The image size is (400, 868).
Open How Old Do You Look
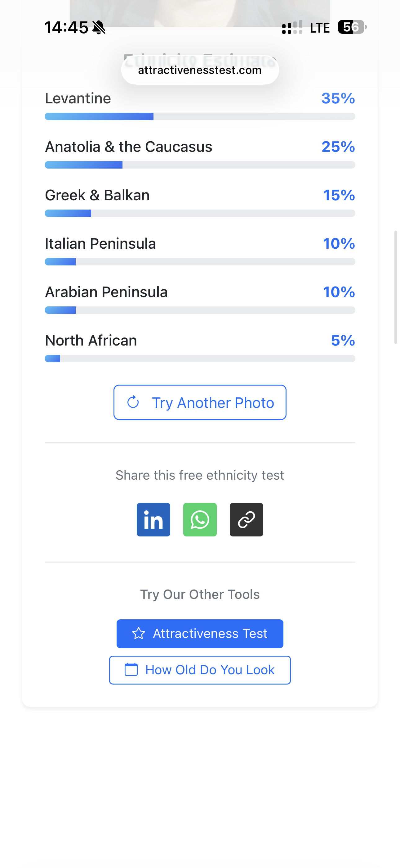[200, 670]
